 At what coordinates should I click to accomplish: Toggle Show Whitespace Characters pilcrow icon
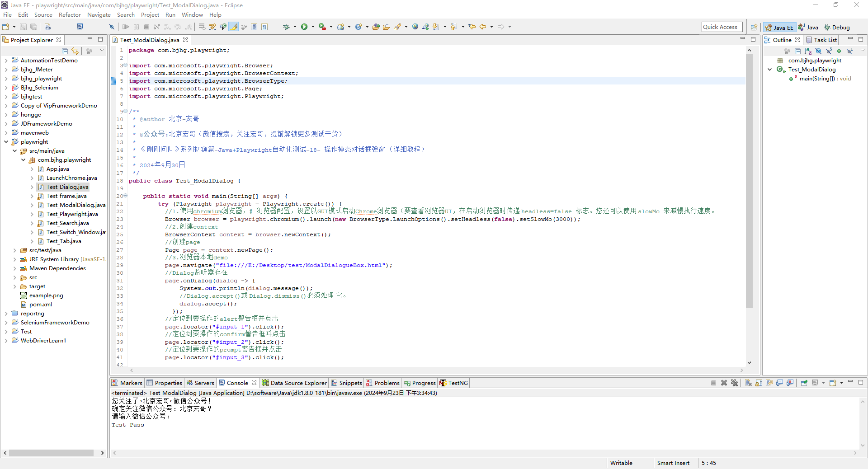[264, 27]
